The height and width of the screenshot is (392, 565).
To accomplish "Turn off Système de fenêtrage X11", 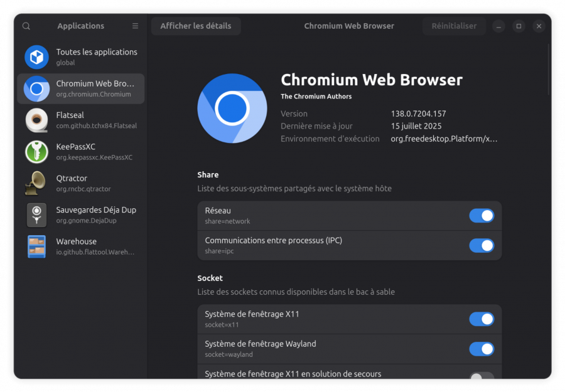I will [x=482, y=319].
